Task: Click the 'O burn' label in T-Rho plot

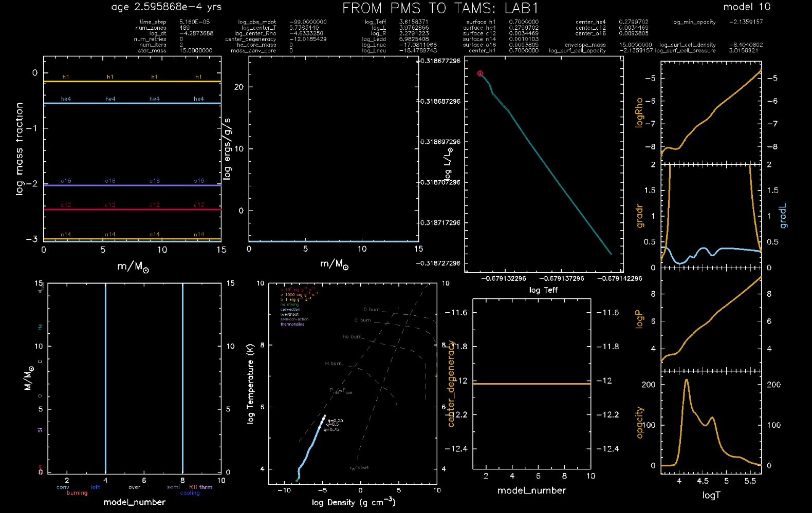Action: click(372, 310)
